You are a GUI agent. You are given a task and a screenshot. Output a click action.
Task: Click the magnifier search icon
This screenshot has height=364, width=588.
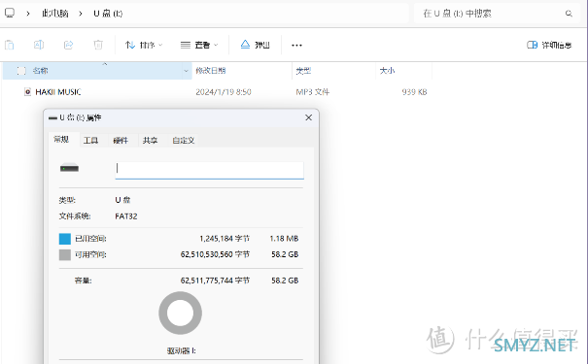click(569, 14)
